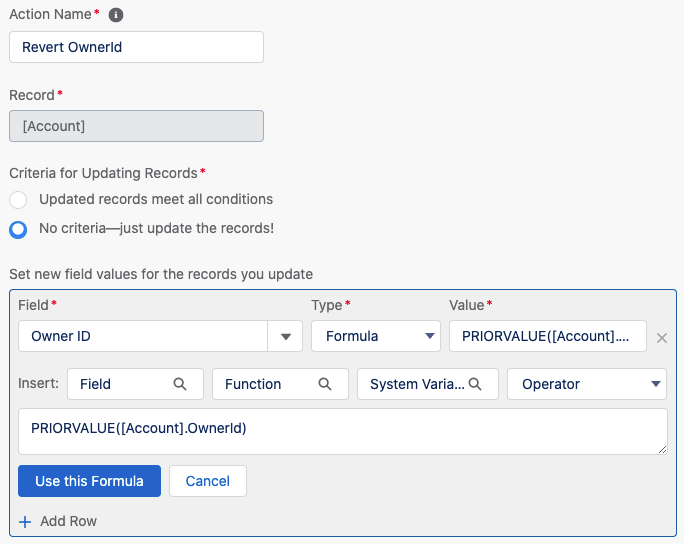Click the Cancel button
Image resolution: width=684 pixels, height=544 pixels.
point(208,481)
